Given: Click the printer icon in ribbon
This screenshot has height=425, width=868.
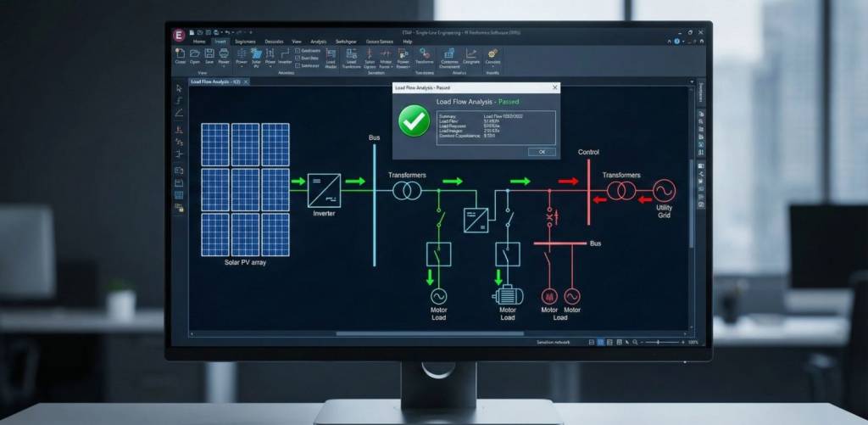Looking at the screenshot, I should point(224,53).
